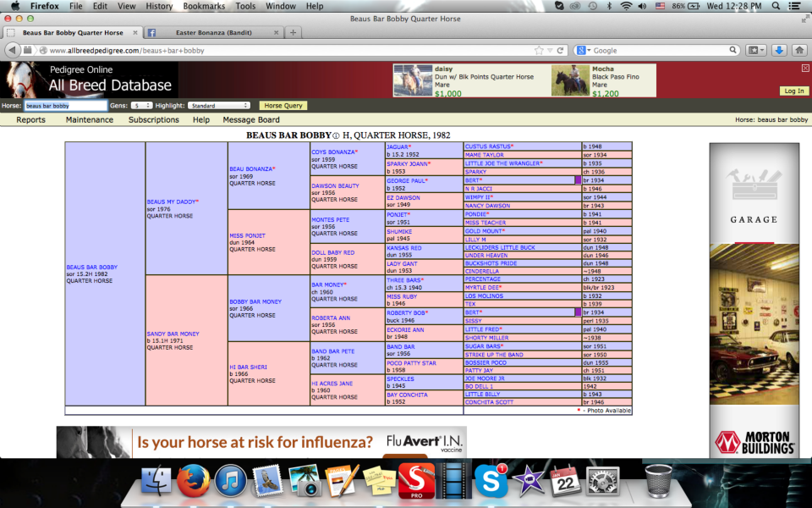Click the Google search input field
The width and height of the screenshot is (812, 508).
click(661, 50)
